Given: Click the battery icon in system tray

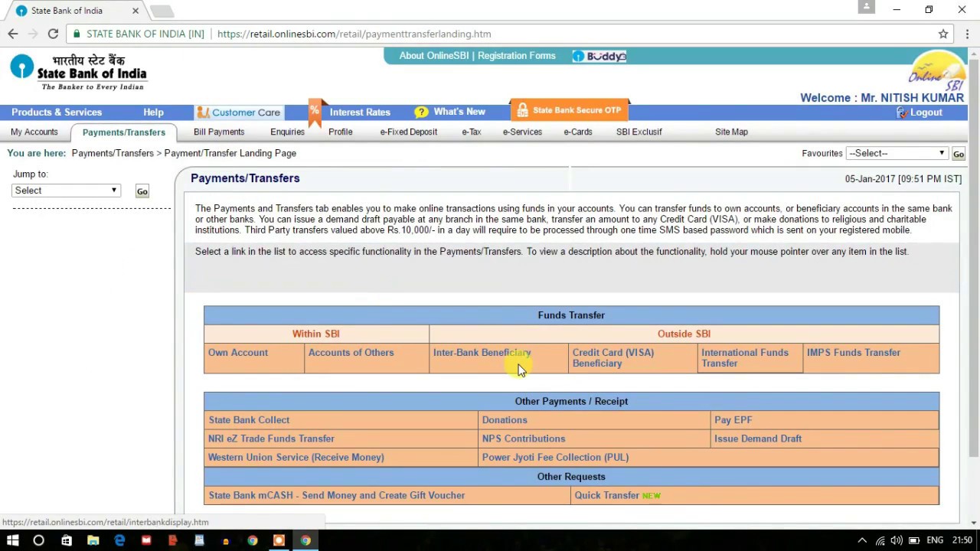Looking at the screenshot, I should click(914, 540).
